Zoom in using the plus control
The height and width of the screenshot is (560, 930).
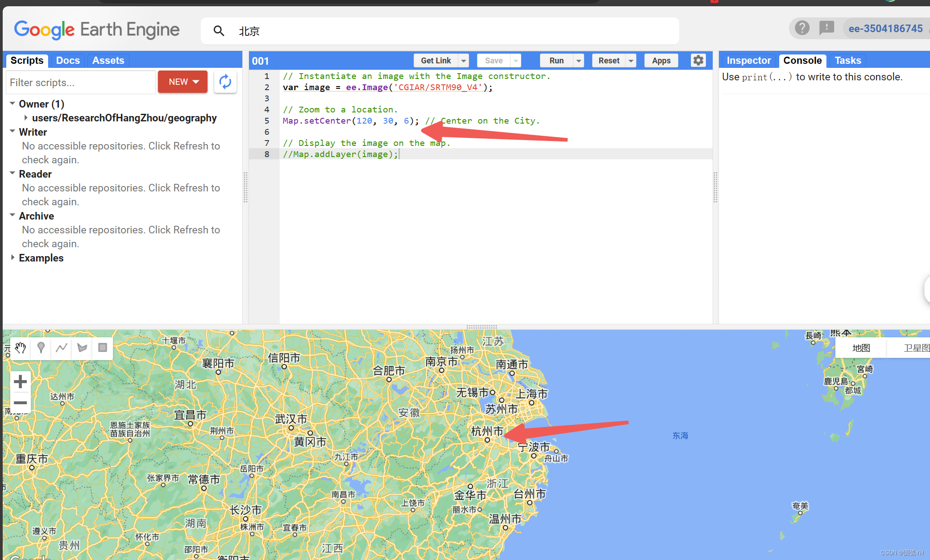20,381
